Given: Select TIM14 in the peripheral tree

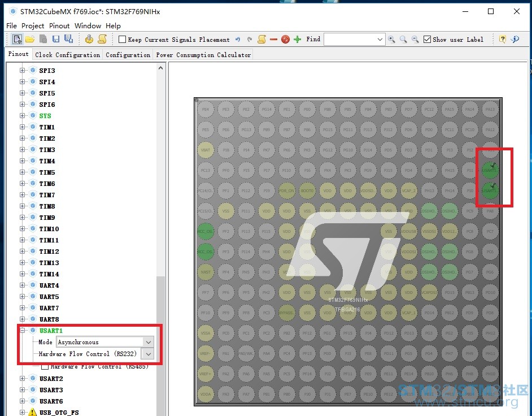Looking at the screenshot, I should point(49,274).
